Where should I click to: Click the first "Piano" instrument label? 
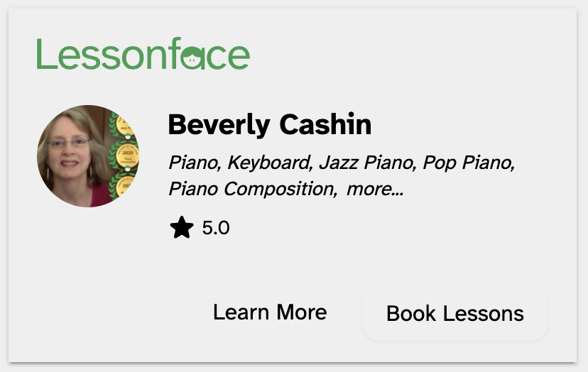(194, 163)
